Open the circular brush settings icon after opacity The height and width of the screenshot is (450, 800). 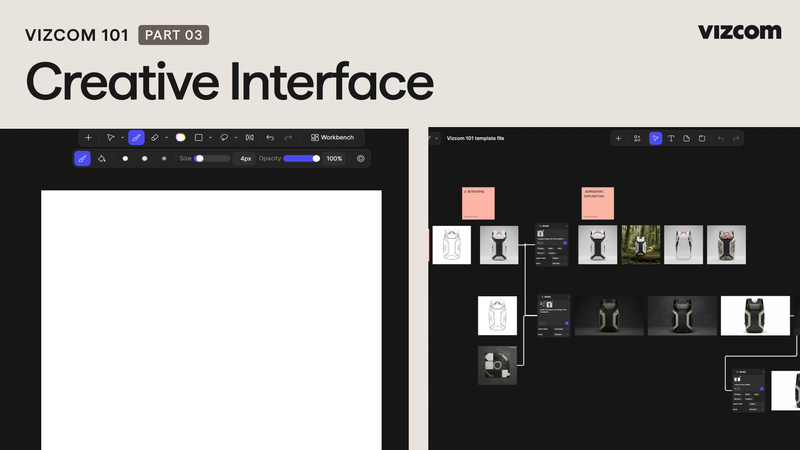tap(361, 159)
